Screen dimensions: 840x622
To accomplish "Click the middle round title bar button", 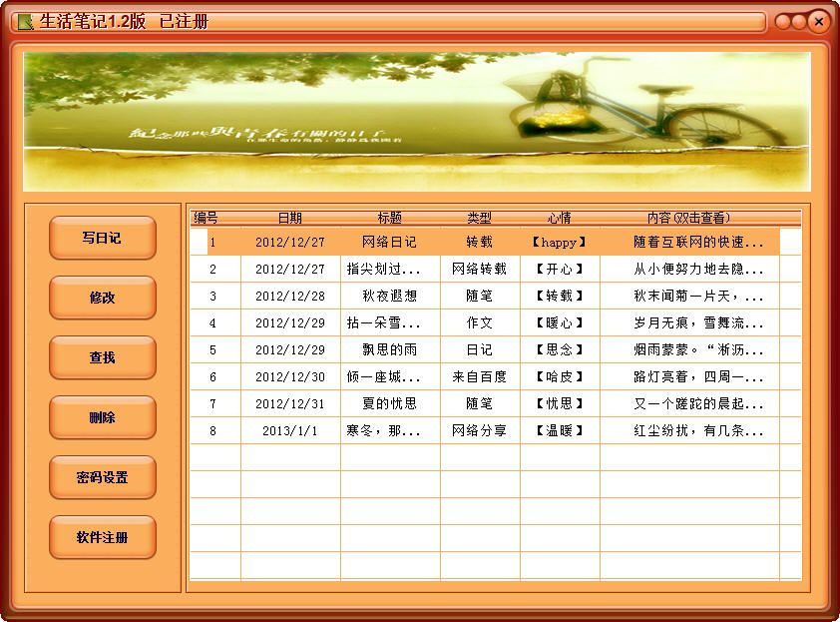I will click(801, 19).
